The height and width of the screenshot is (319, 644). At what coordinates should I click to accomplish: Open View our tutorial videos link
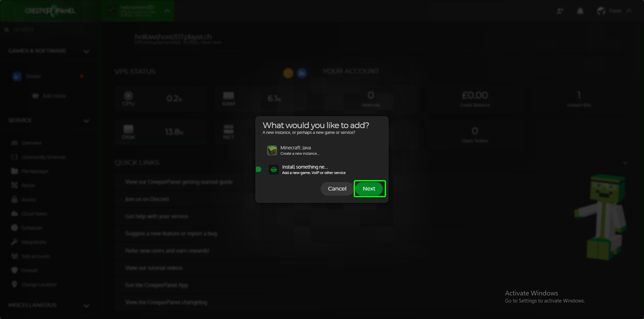click(154, 268)
